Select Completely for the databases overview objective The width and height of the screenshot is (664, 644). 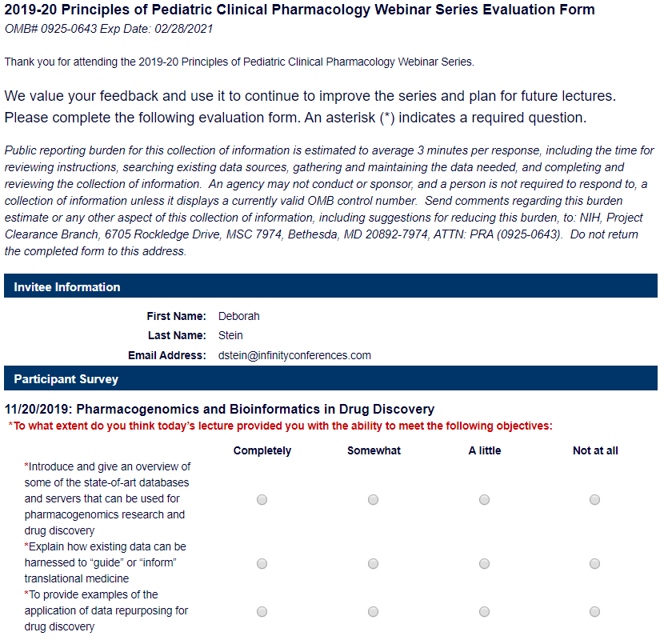(x=262, y=499)
